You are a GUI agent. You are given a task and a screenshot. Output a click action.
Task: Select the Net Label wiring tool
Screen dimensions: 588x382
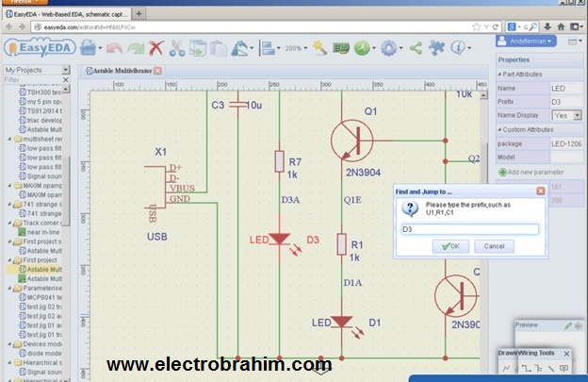pyautogui.click(x=563, y=369)
